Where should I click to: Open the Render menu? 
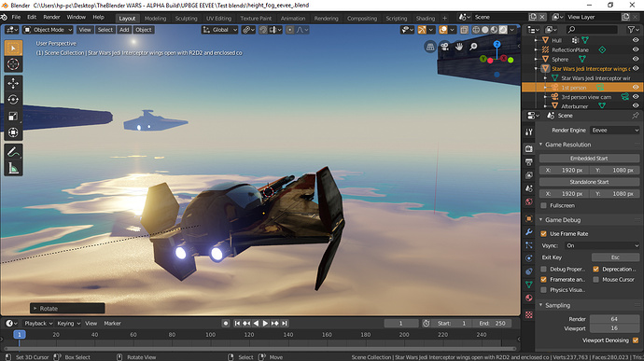(x=51, y=17)
